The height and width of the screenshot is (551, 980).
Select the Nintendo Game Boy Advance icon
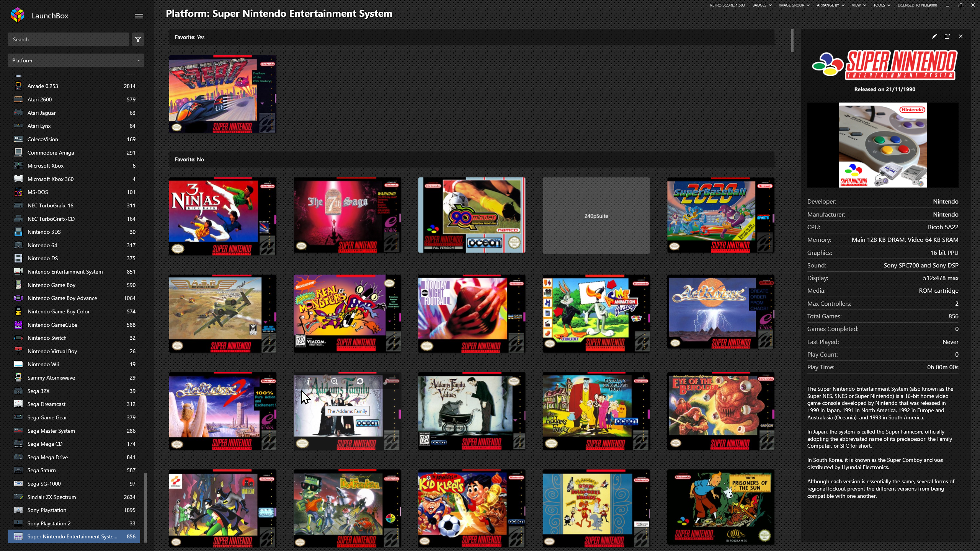point(18,298)
